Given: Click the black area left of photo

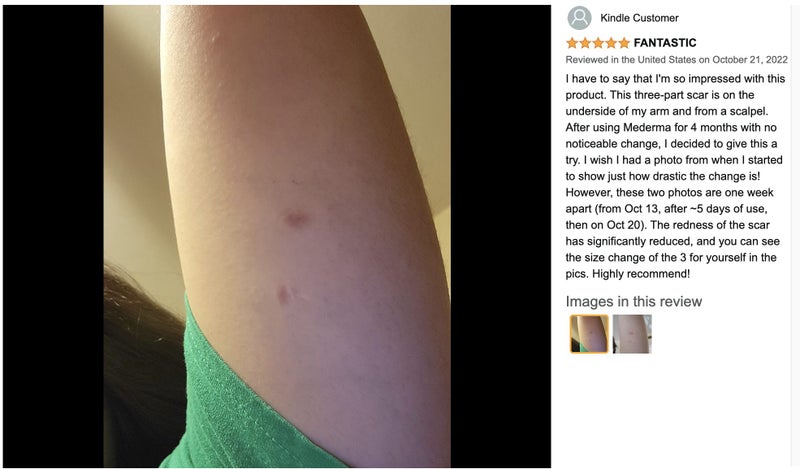Looking at the screenshot, I should point(53,236).
